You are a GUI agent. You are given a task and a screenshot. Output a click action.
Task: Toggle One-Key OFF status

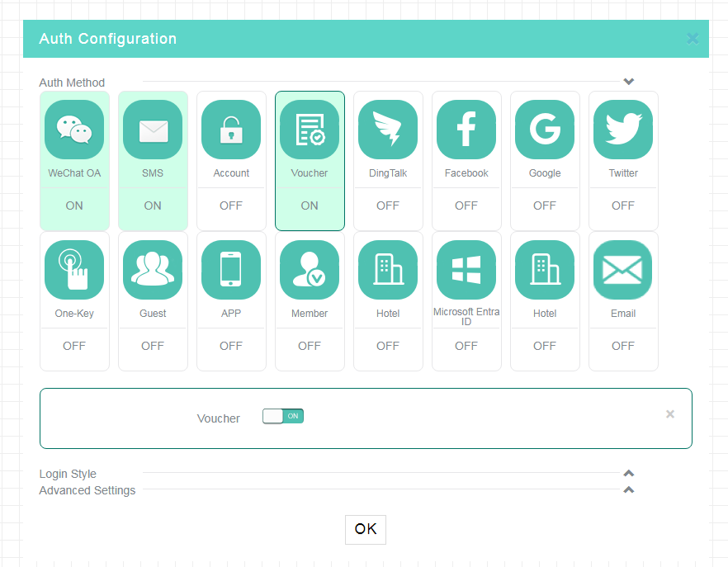[74, 346]
